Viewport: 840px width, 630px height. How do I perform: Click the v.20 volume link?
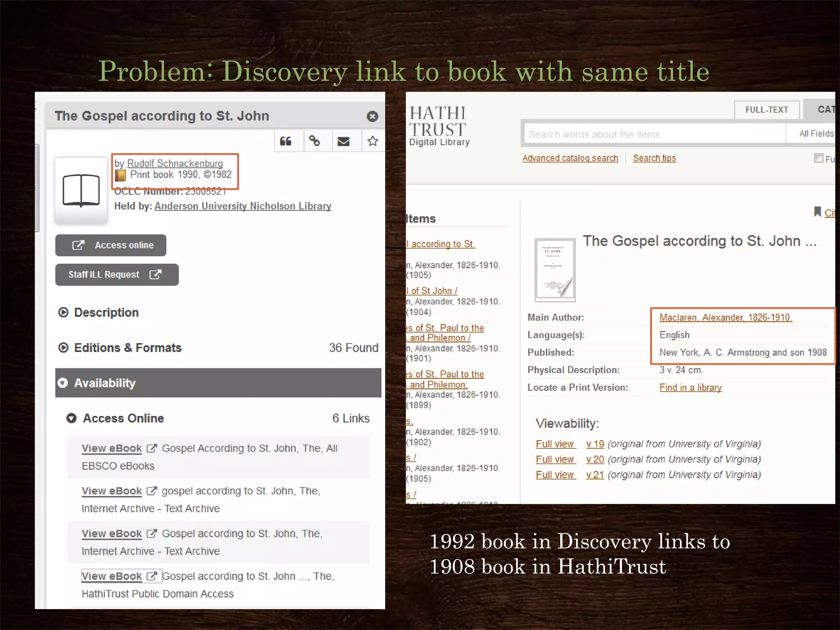tap(595, 459)
